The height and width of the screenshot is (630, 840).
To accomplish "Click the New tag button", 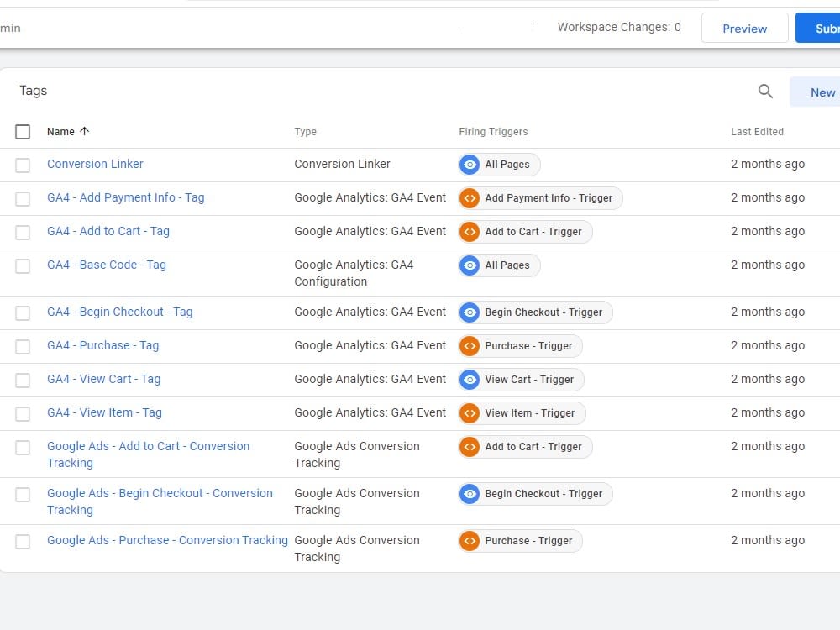I will click(815, 92).
